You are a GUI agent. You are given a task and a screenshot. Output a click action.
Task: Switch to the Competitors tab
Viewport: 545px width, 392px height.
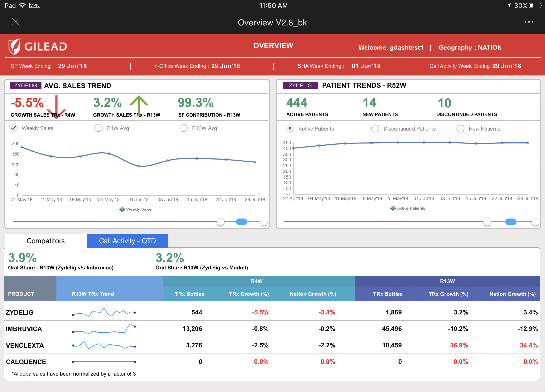(x=46, y=241)
